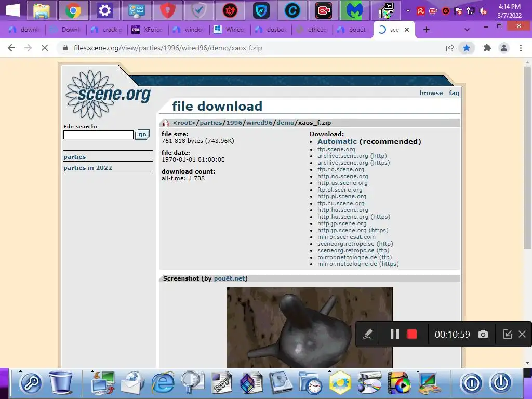Download from mirror.scenesat.com
Viewport: 532px width, 399px height.
pos(347,237)
